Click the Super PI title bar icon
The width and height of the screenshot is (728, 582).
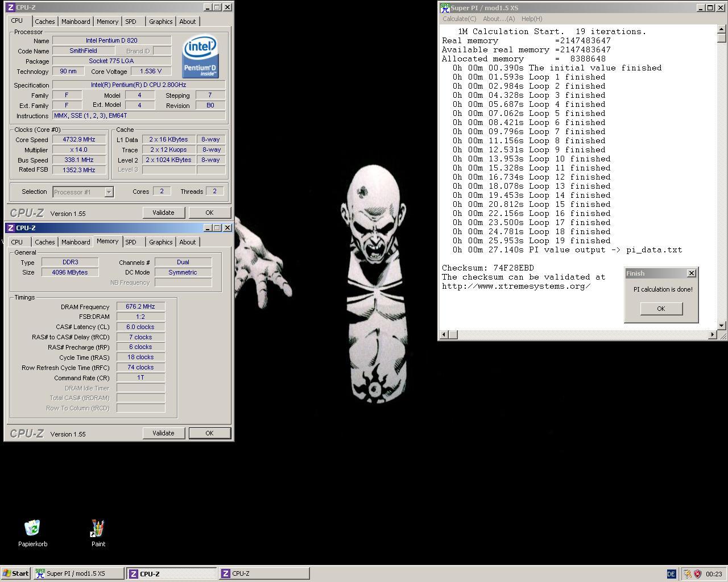(445, 7)
